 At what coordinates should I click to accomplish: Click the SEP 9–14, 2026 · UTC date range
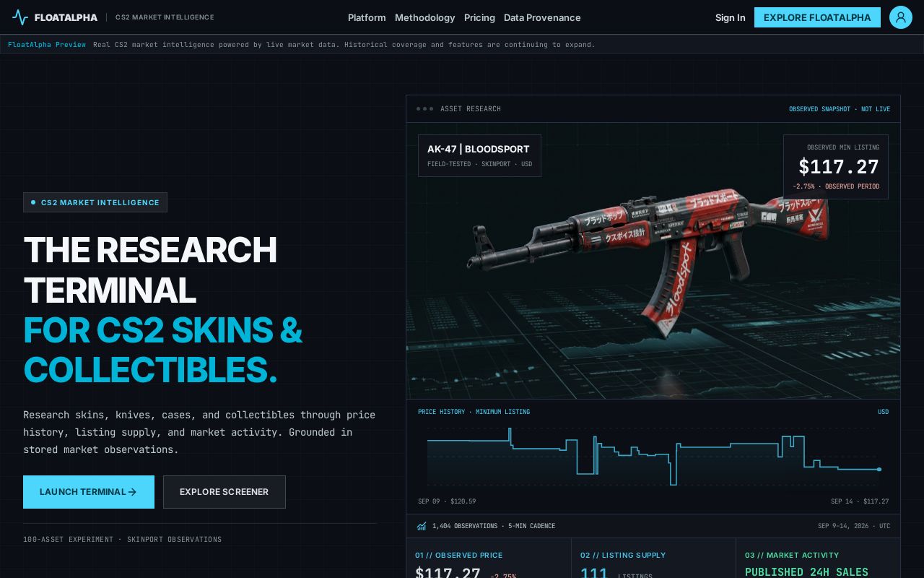pos(854,526)
